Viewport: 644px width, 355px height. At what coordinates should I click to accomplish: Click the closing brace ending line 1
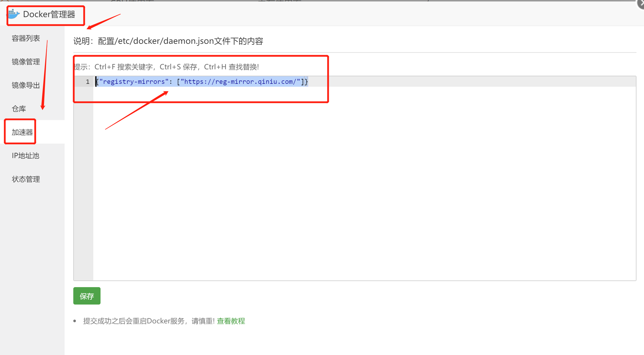pyautogui.click(x=306, y=82)
